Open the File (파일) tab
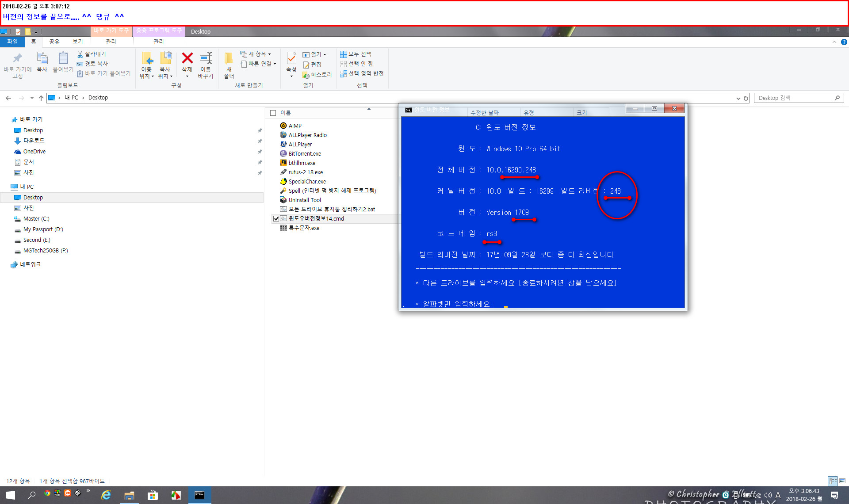 (x=12, y=42)
